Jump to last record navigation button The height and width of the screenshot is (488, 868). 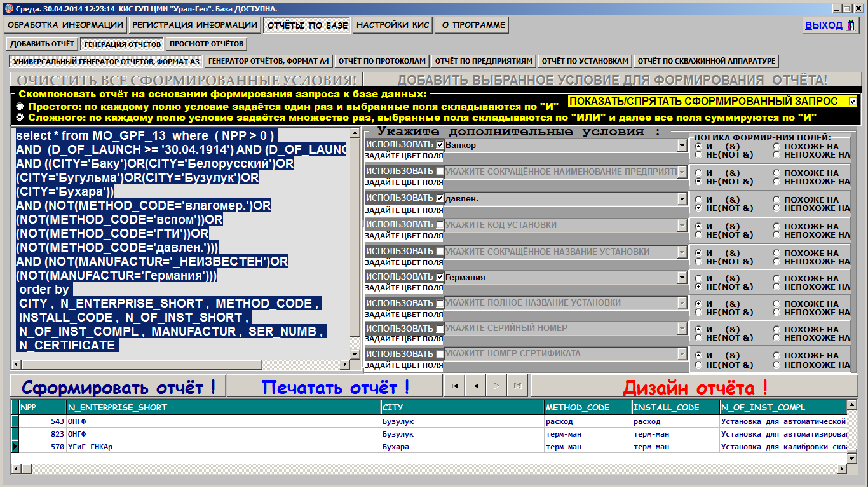coord(517,386)
